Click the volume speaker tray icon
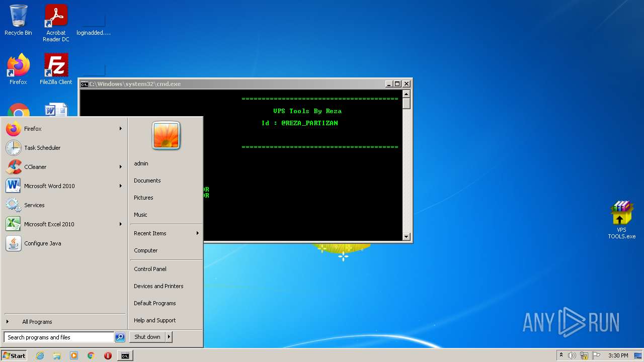644x362 pixels. coord(572,355)
